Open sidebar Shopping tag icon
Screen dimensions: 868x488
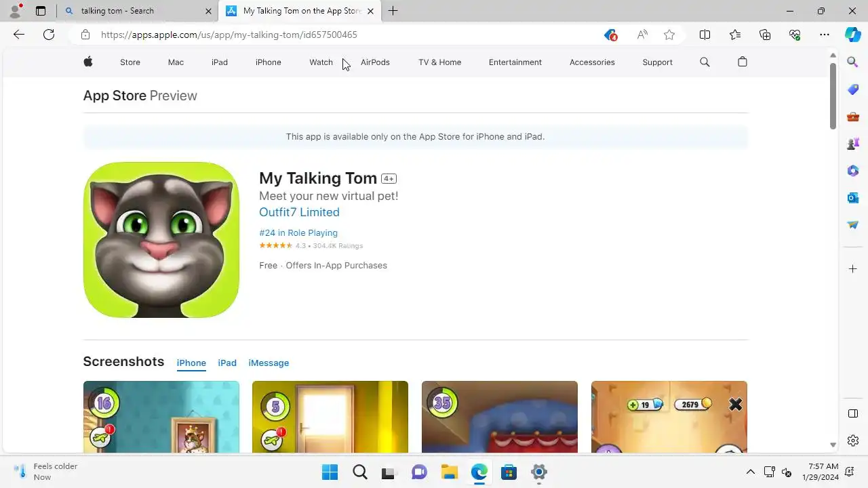(853, 89)
